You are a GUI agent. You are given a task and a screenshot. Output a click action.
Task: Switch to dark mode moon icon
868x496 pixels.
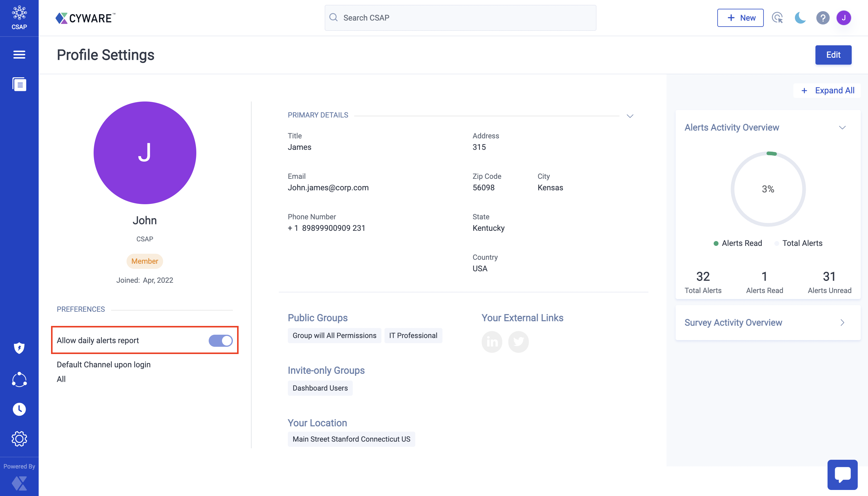click(x=800, y=18)
